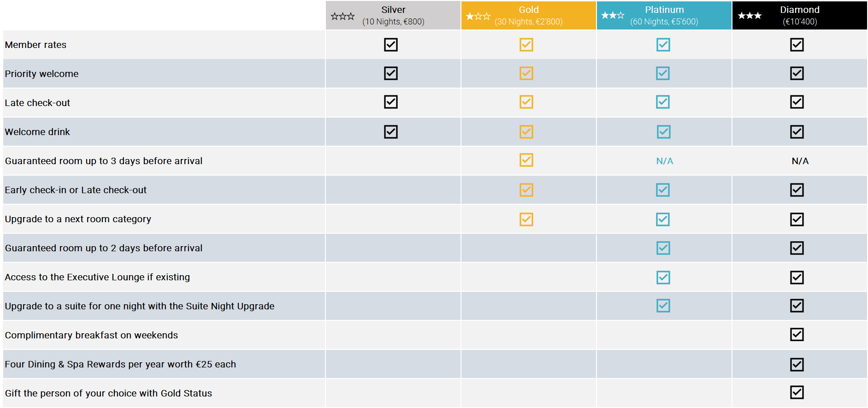868x408 pixels.
Task: Select the Silver column header
Action: coord(393,15)
